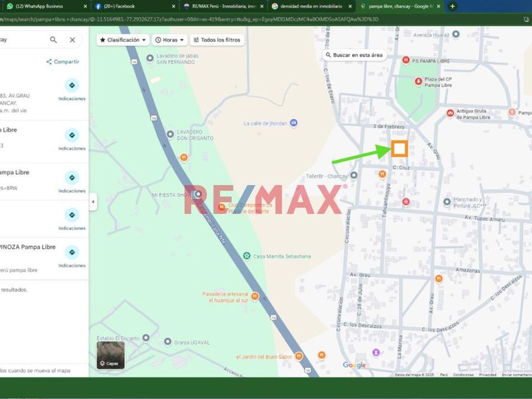Click the Lavadero Don Crisanto marker

[x=170, y=134]
